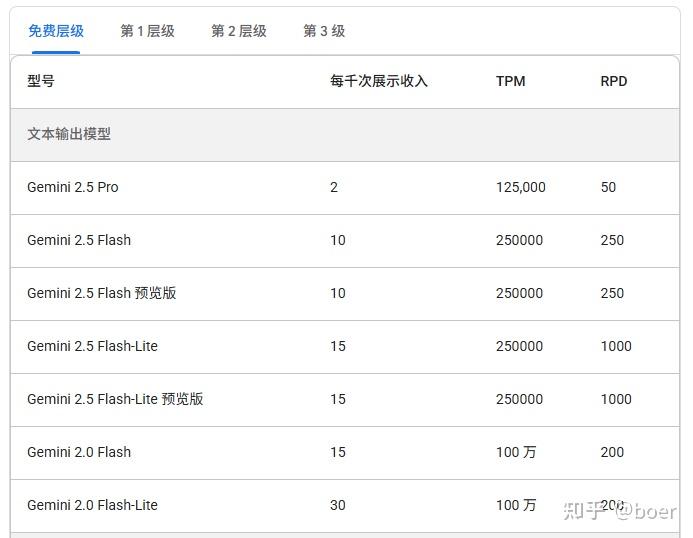The width and height of the screenshot is (693, 538).
Task: Click the value 2 in Gemini 2.5 Pro row
Action: pos(334,187)
